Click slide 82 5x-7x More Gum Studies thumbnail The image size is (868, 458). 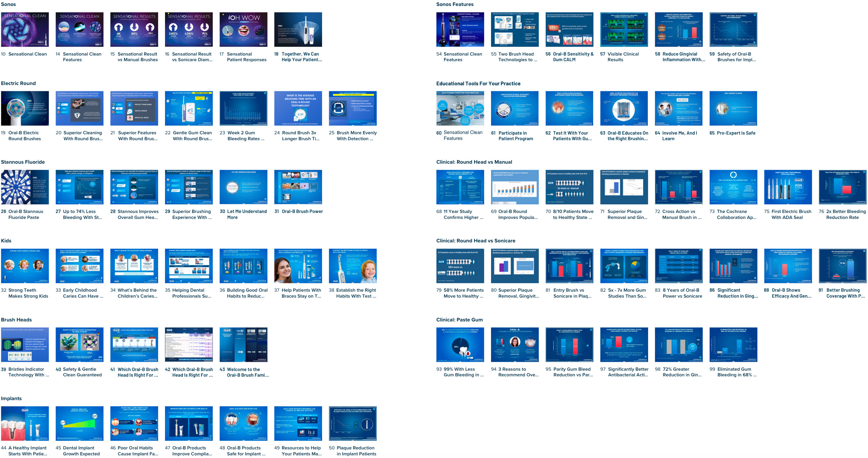pyautogui.click(x=624, y=266)
